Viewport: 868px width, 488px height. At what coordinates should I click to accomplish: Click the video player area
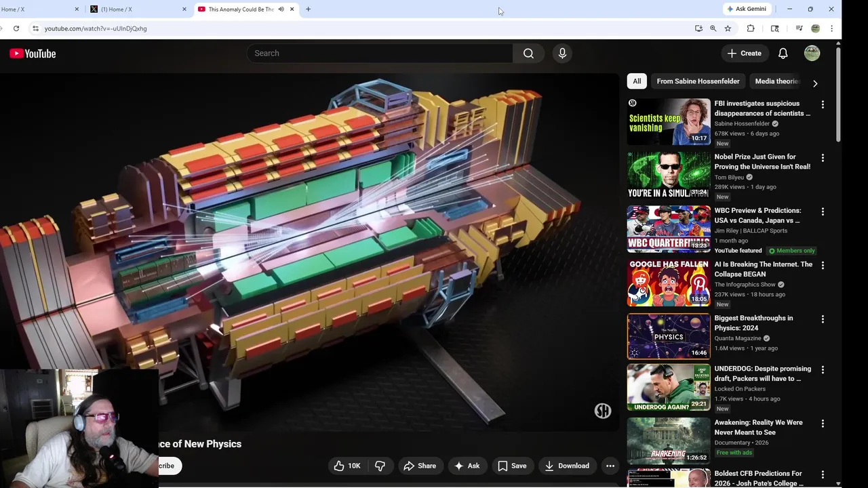[309, 252]
